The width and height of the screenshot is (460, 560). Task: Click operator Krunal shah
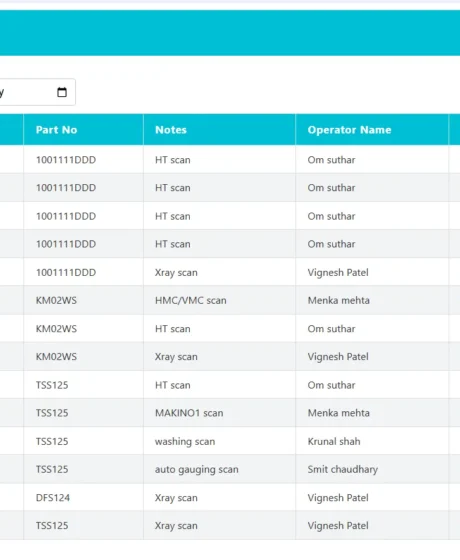(x=334, y=441)
